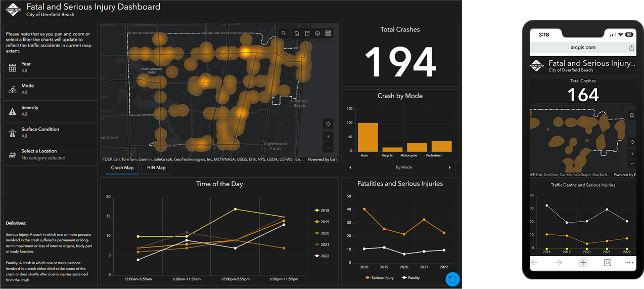Expand the Mode filter

(50, 89)
